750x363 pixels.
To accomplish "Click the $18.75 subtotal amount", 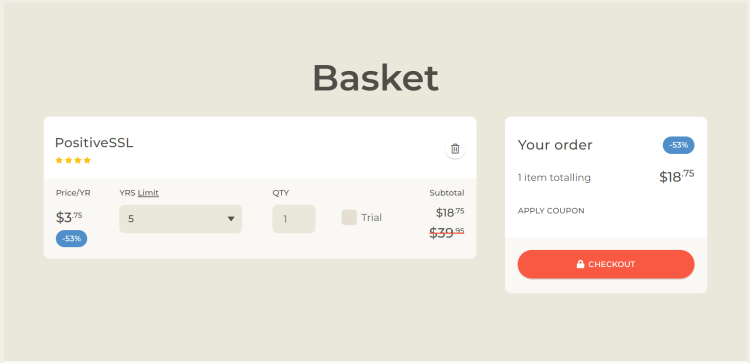I will (x=450, y=212).
